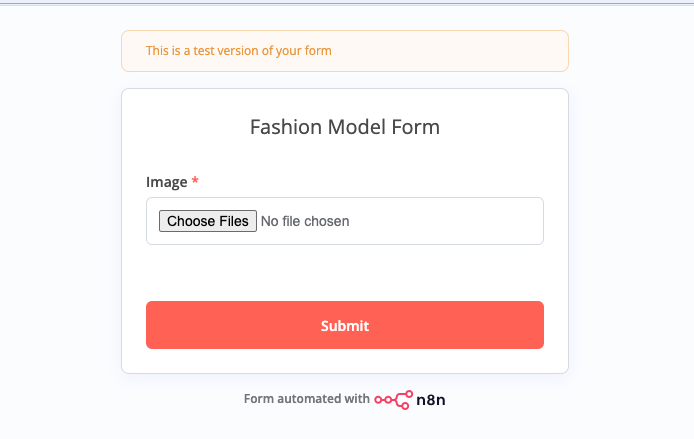Click the word "Submit" on the button
This screenshot has height=439, width=694.
pos(345,326)
